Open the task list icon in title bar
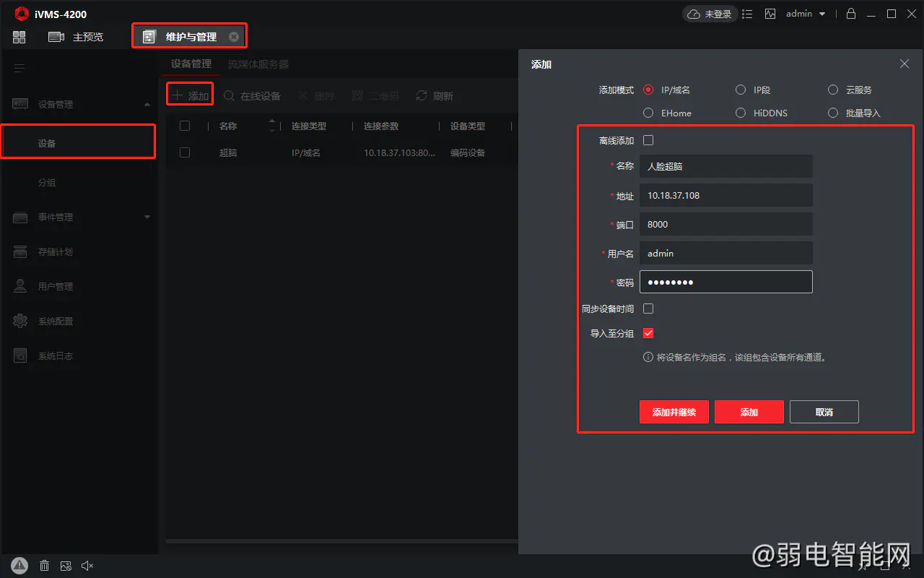The width and height of the screenshot is (924, 578). (748, 14)
